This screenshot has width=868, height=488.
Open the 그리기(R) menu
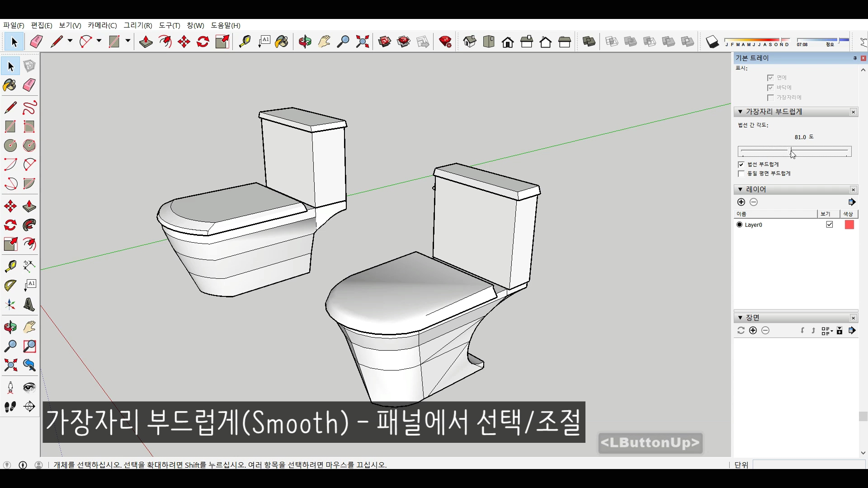(x=138, y=25)
